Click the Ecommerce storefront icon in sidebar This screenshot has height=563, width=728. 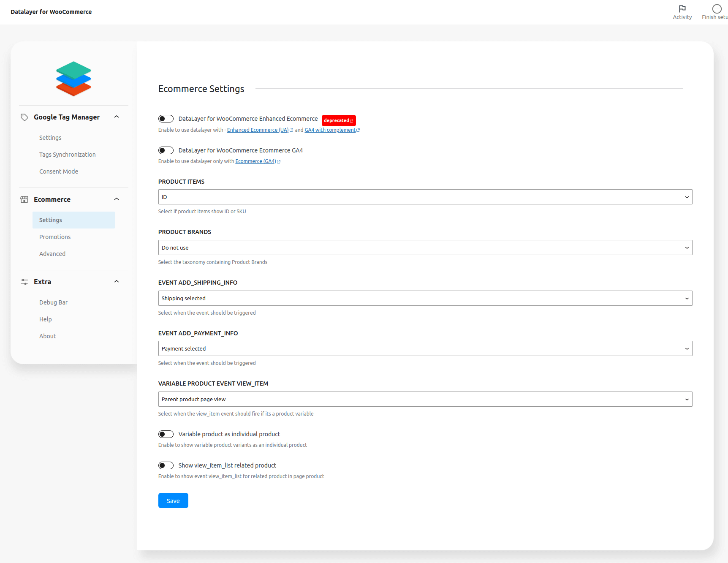click(24, 199)
